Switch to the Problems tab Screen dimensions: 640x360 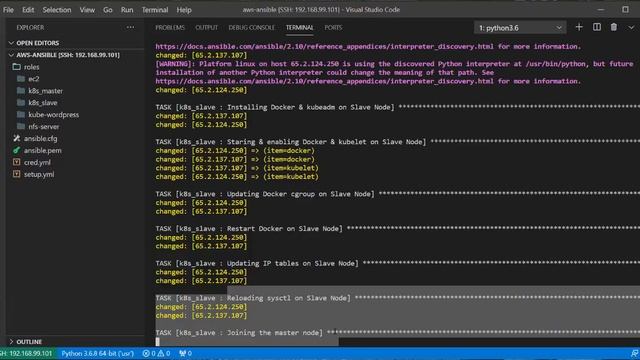coord(170,28)
